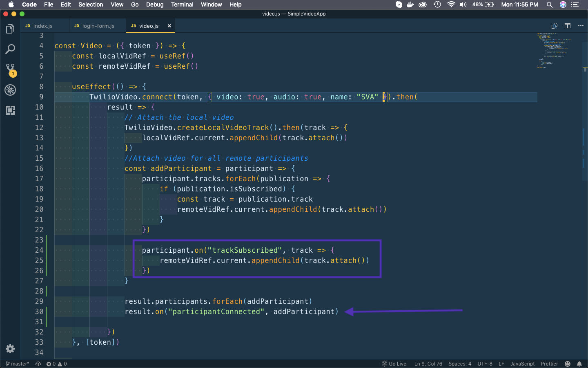Open Problems panel via errors and warnings count
This screenshot has height=368, width=588.
point(57,364)
